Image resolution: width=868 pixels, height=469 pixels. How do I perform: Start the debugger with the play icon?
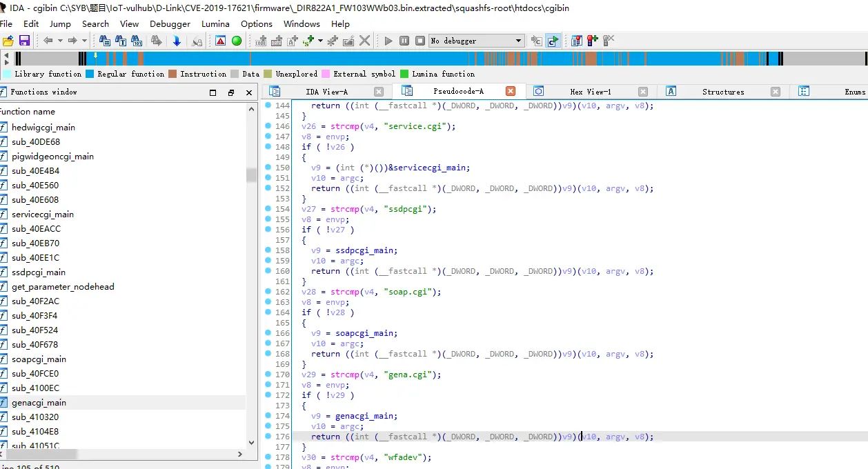click(x=388, y=41)
